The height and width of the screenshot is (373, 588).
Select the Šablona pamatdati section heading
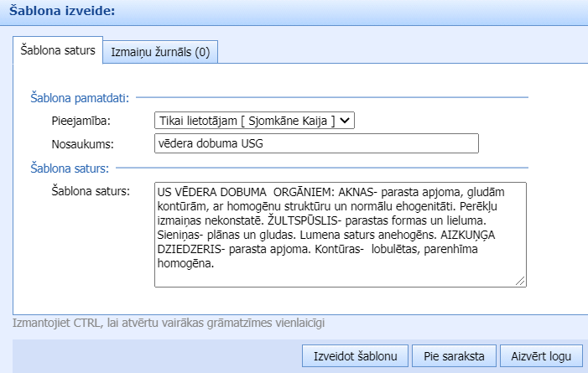pos(79,98)
